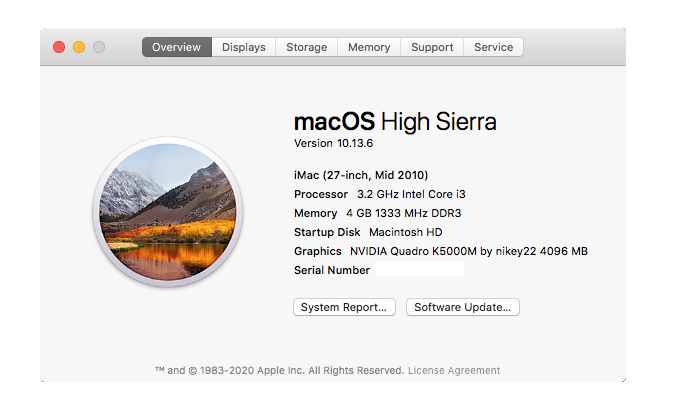677x417 pixels.
Task: Click the Software Update... button
Action: 462,307
